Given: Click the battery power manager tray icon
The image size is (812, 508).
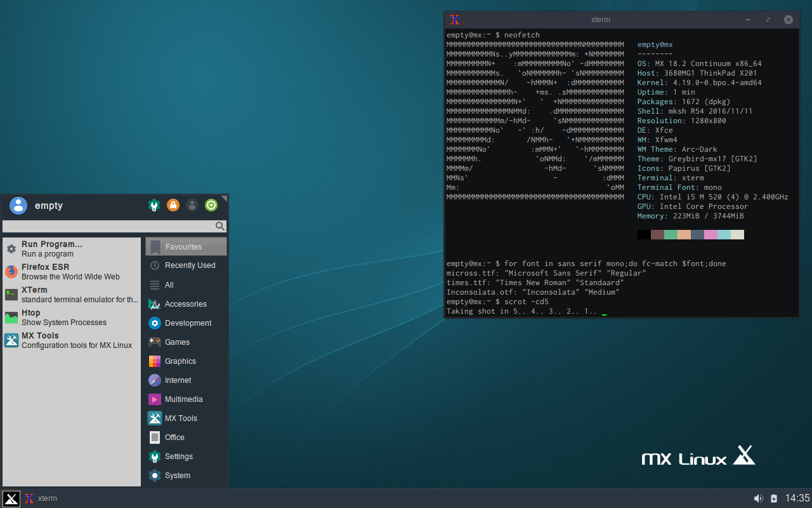Looking at the screenshot, I should tap(774, 498).
